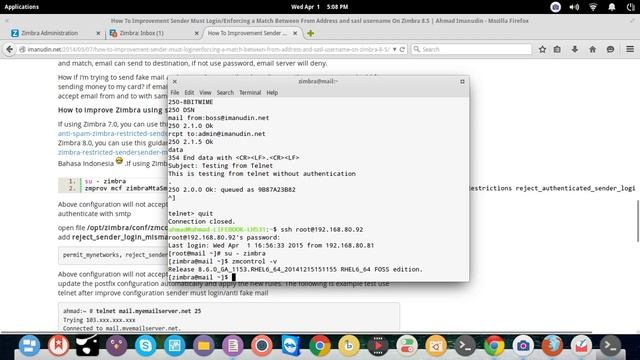Close the zimbra@mail terminal window
Image resolution: width=640 pixels, height=360 pixels.
pos(175,82)
